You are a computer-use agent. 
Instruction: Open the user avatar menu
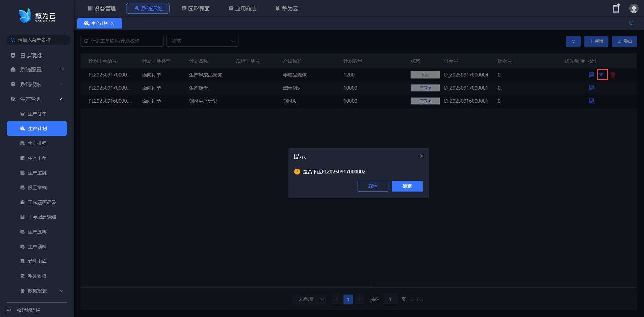[633, 9]
